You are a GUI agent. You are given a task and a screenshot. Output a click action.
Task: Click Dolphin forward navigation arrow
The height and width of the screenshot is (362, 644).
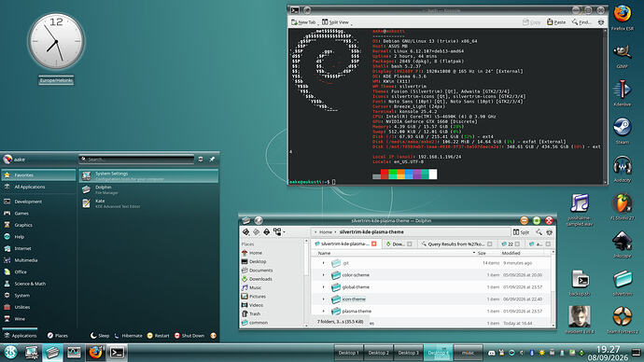click(x=257, y=232)
